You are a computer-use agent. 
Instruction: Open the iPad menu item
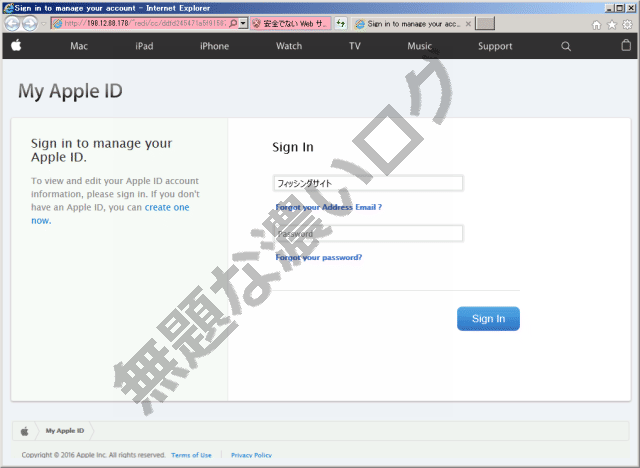click(x=144, y=46)
